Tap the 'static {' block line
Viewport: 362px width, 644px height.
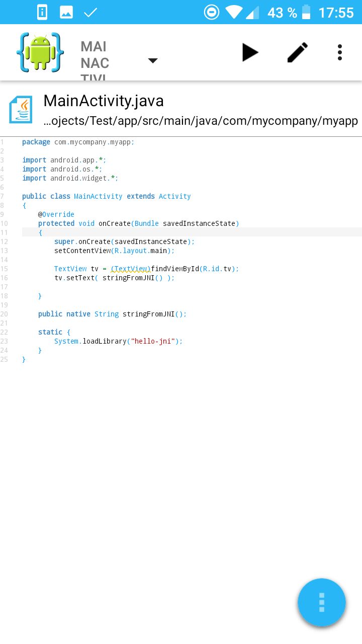(x=54, y=332)
